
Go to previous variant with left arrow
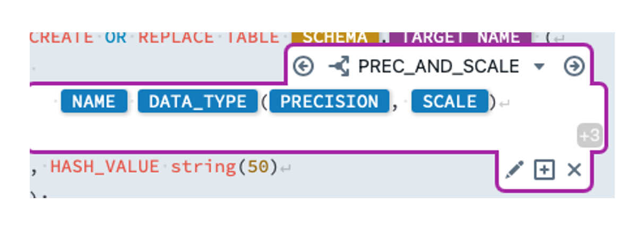click(x=303, y=66)
